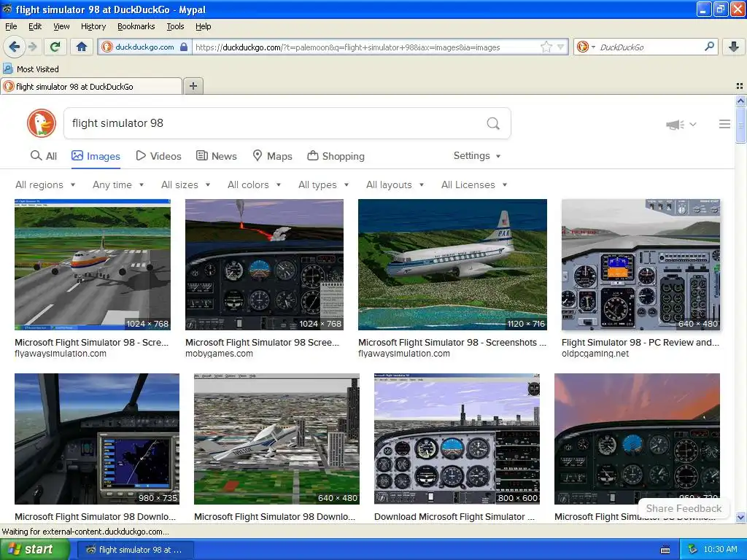Expand the All sizes filter
Viewport: 747px width, 560px height.
[186, 184]
